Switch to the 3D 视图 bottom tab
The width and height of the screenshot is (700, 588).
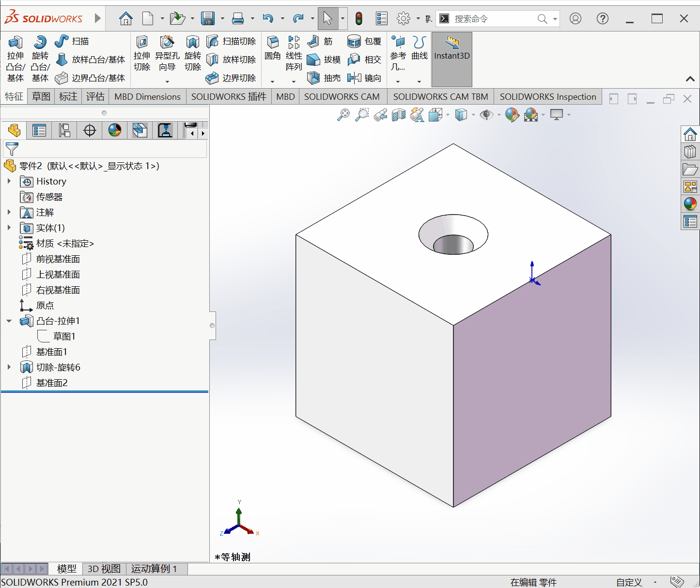pyautogui.click(x=104, y=569)
